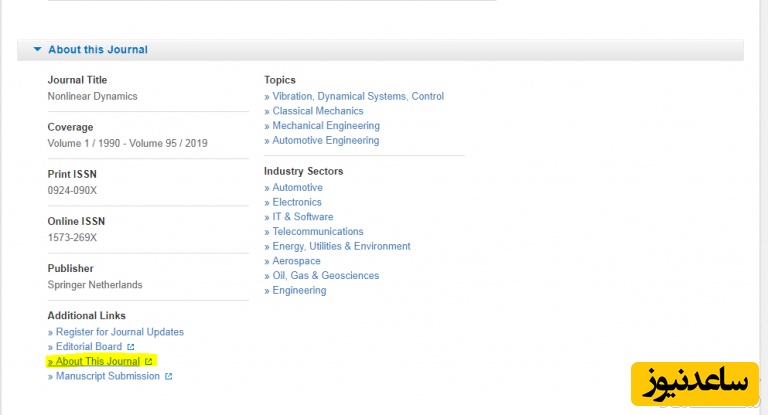Open highlighted About This Journal link

(97, 361)
